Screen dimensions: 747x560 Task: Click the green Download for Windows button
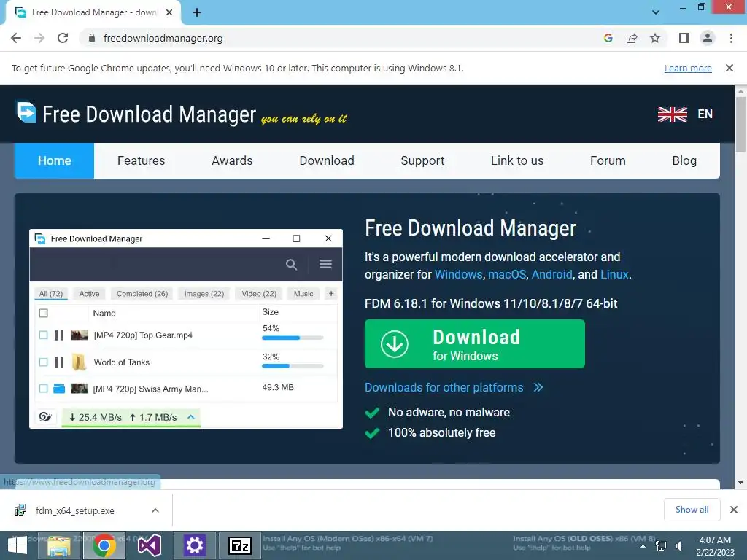tap(474, 344)
